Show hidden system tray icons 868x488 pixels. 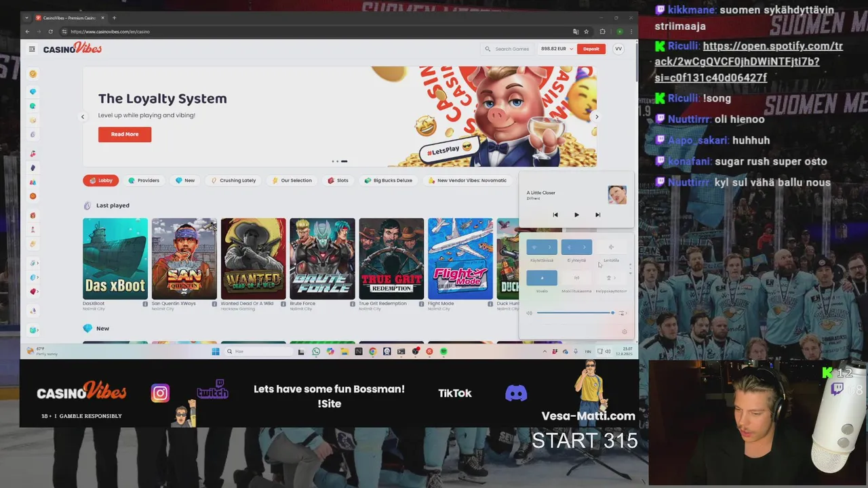545,351
